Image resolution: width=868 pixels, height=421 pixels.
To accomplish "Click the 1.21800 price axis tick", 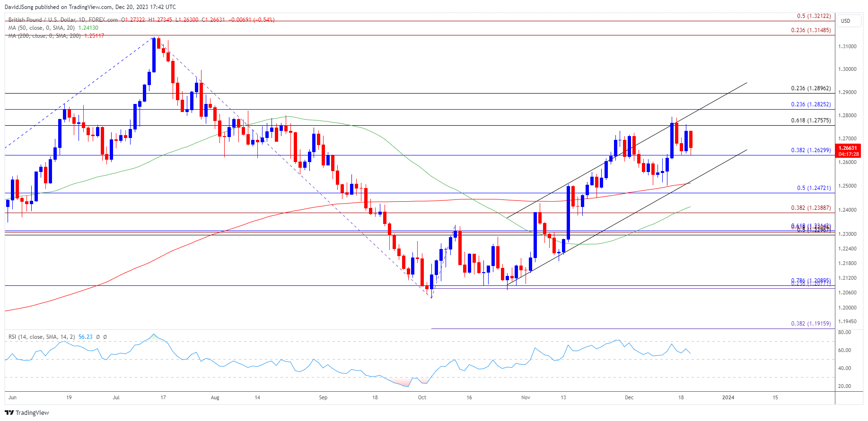I will [847, 263].
